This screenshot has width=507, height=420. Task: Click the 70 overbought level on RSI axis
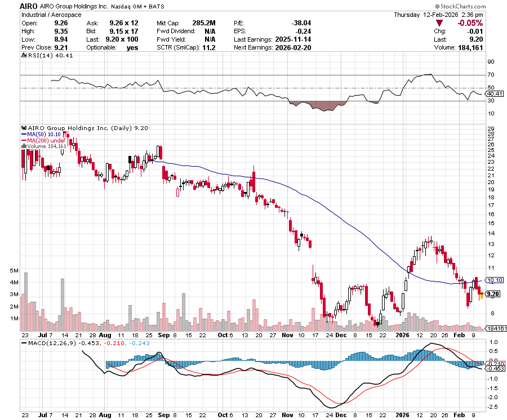pyautogui.click(x=491, y=75)
